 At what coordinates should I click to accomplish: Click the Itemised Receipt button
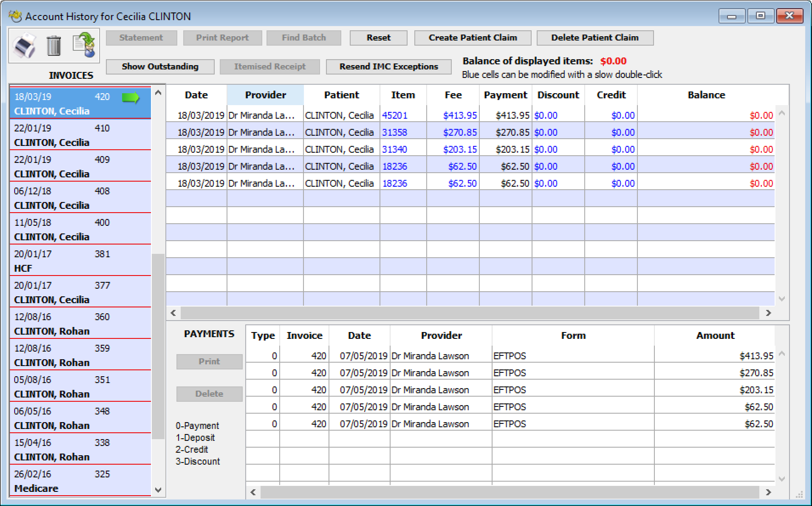(x=270, y=67)
